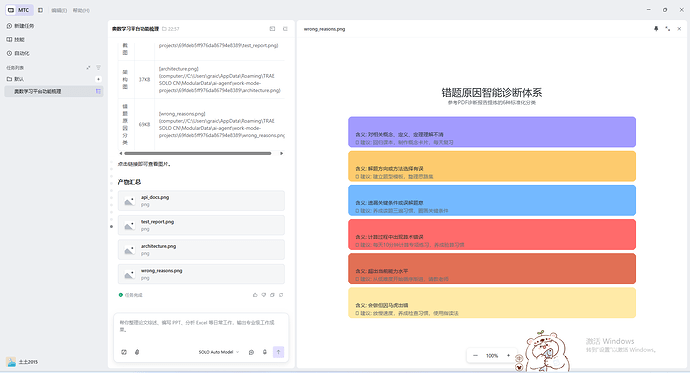
Task: Click the thumbs-up icon under the reply
Action: coord(255,295)
